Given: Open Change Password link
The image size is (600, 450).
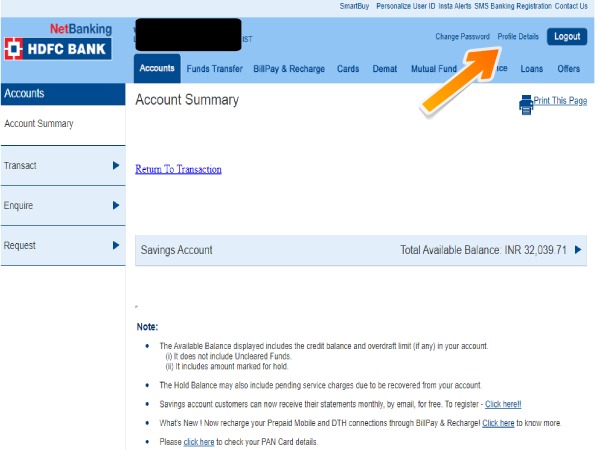Looking at the screenshot, I should [462, 37].
